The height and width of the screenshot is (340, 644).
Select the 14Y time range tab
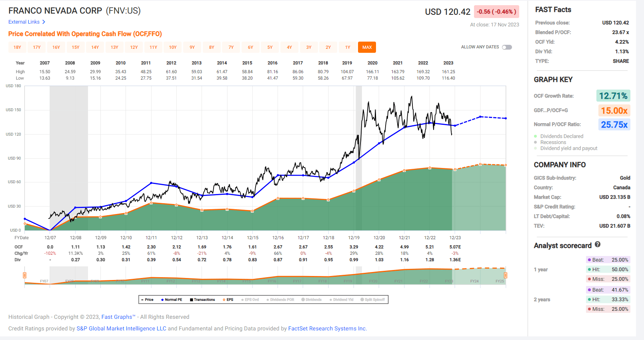click(95, 47)
